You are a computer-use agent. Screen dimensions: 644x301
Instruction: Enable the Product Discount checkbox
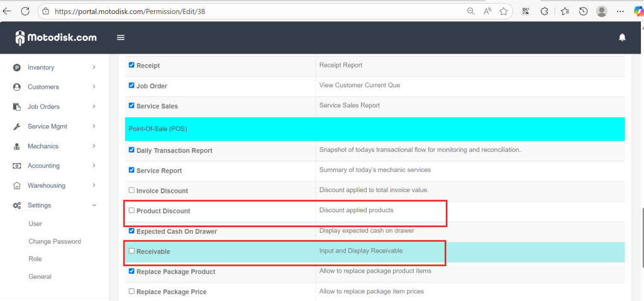click(131, 210)
